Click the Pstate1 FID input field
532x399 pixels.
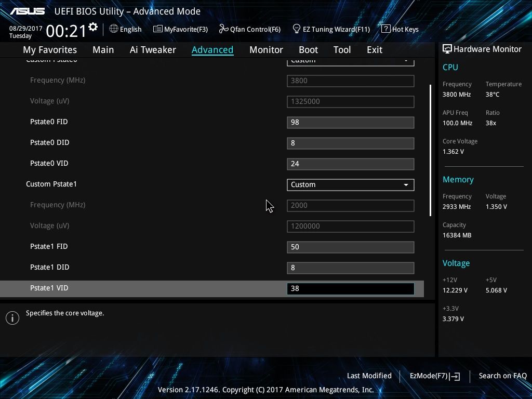pos(351,247)
